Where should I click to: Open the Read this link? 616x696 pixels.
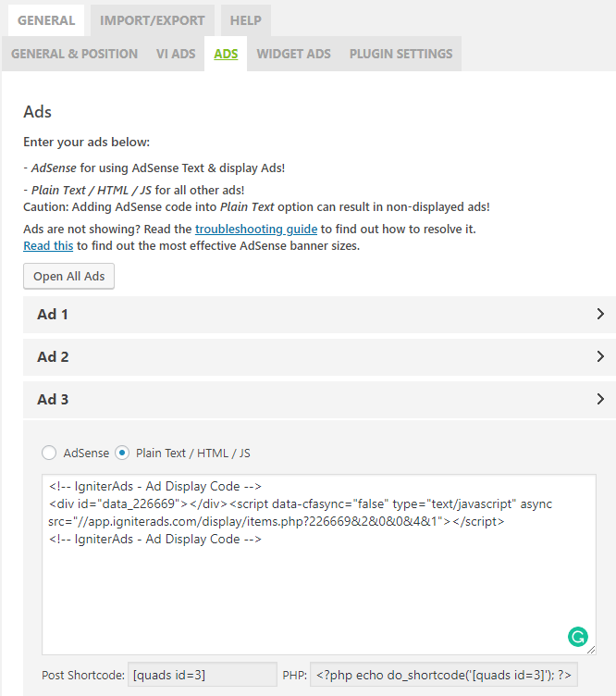pyautogui.click(x=48, y=246)
